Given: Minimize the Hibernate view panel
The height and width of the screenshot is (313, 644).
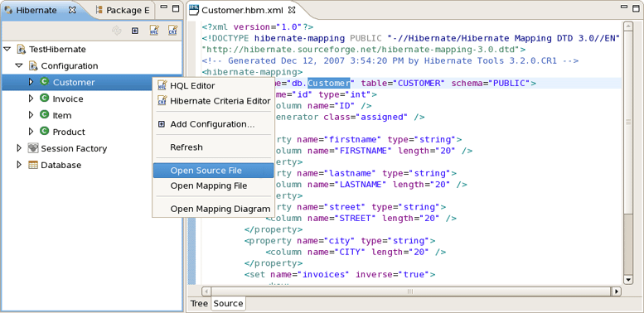Looking at the screenshot, I should tap(163, 7).
